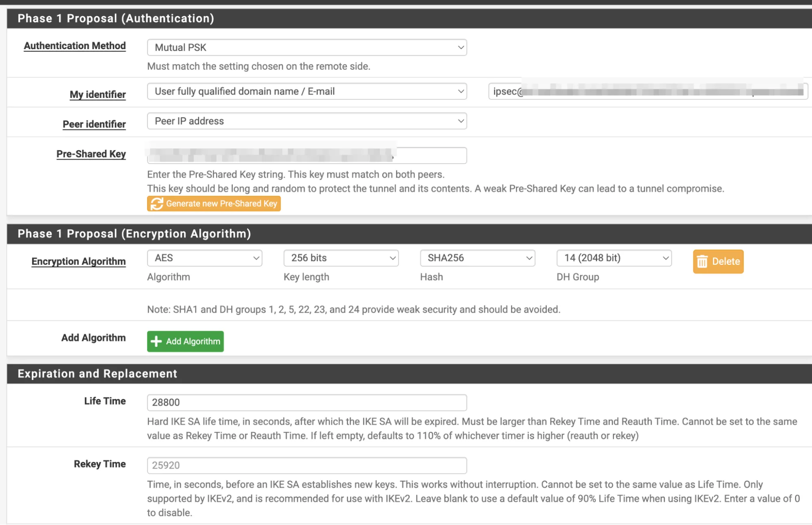Image resolution: width=812 pixels, height=525 pixels.
Task: Click the Generate new Pre-Shared Key refresh icon
Action: pyautogui.click(x=156, y=203)
